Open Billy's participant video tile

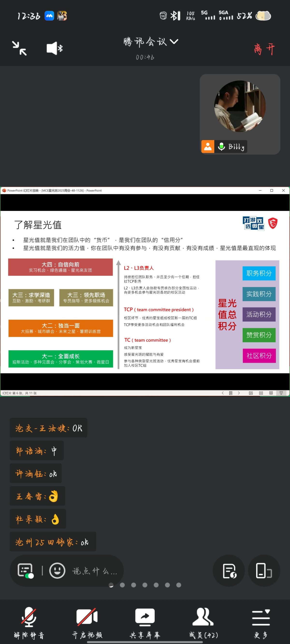(x=240, y=114)
